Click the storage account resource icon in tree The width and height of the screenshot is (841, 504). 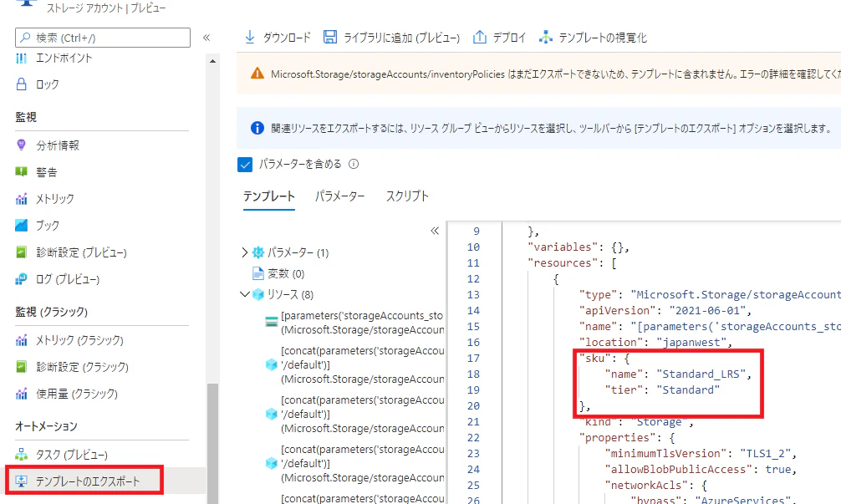tap(272, 323)
